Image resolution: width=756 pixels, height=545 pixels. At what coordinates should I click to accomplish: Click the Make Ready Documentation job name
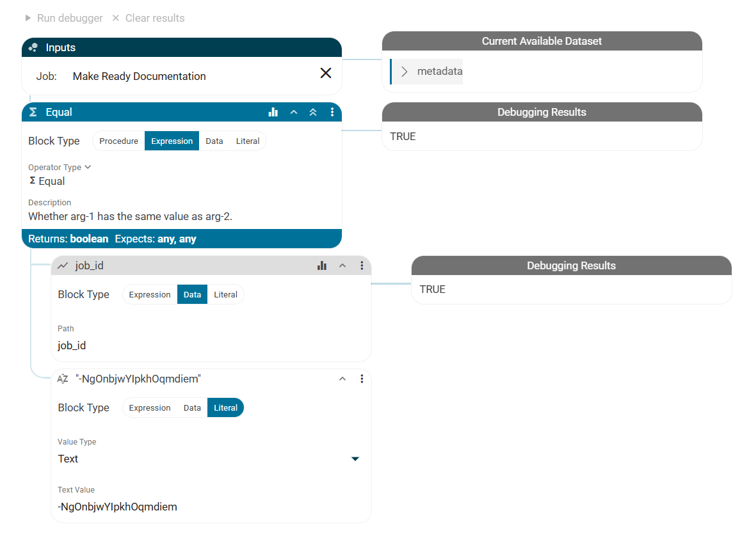click(x=140, y=76)
